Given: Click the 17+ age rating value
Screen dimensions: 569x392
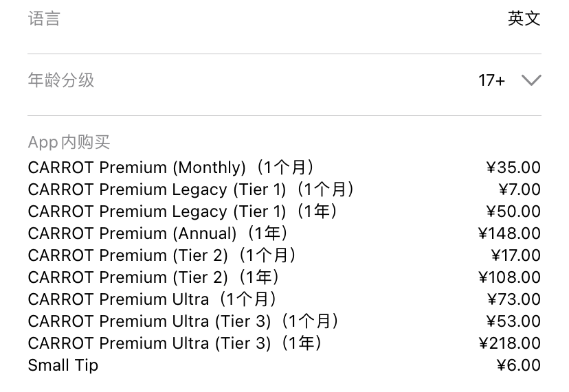Looking at the screenshot, I should (491, 80).
